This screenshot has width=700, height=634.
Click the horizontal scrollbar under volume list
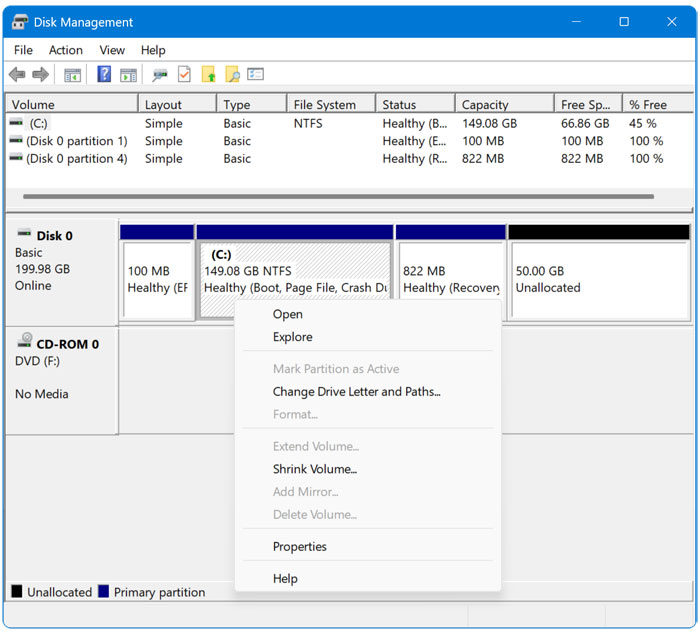pos(338,196)
